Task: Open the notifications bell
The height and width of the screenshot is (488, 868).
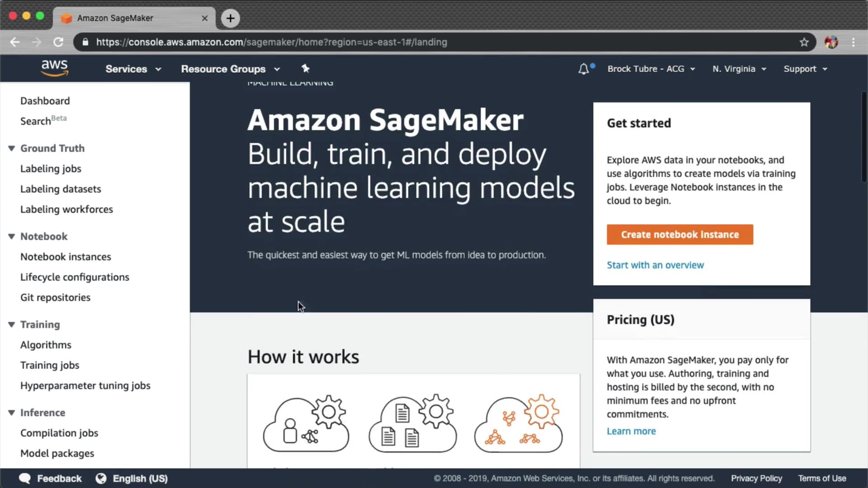Action: pos(584,69)
